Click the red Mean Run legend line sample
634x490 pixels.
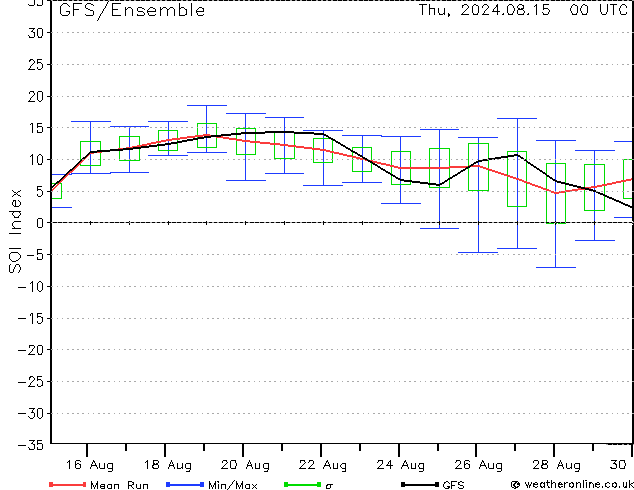coord(67,484)
